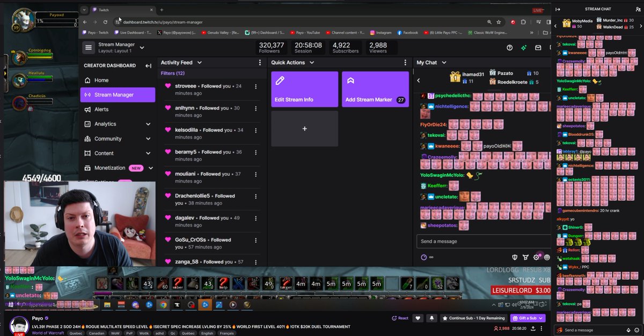
Task: Open options for Drachenlollie5 follow event
Action: (x=255, y=196)
